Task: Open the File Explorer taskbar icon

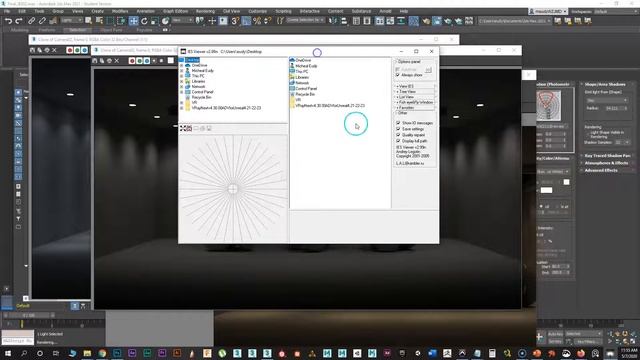Action: (87, 353)
